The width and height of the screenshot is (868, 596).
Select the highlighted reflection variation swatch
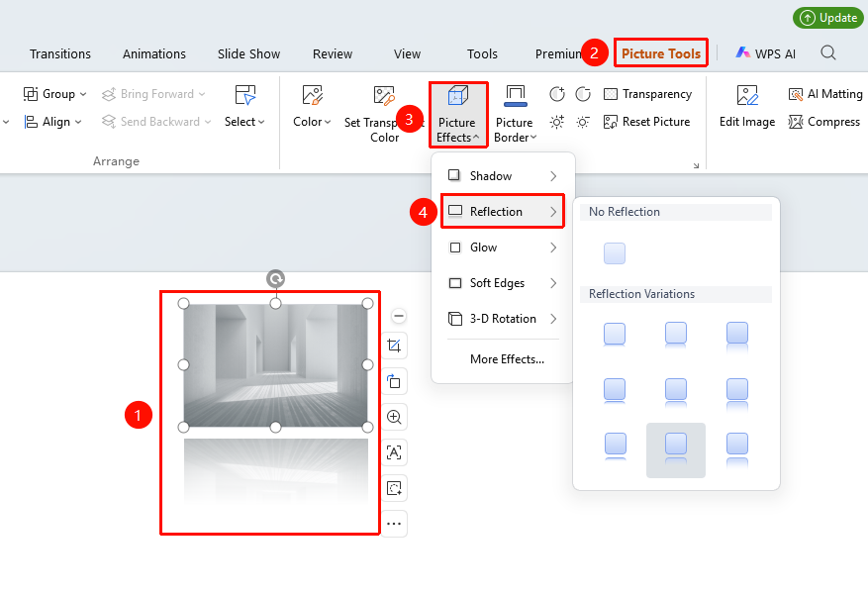coord(676,449)
